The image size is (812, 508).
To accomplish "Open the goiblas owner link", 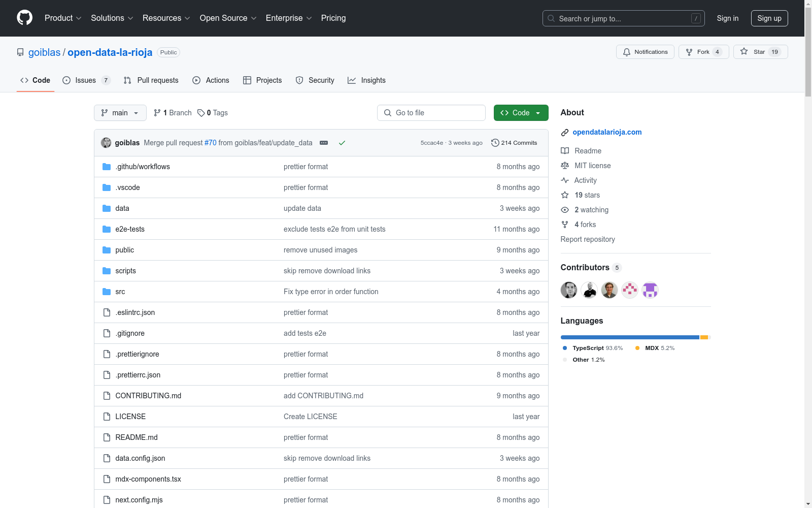I will (44, 52).
